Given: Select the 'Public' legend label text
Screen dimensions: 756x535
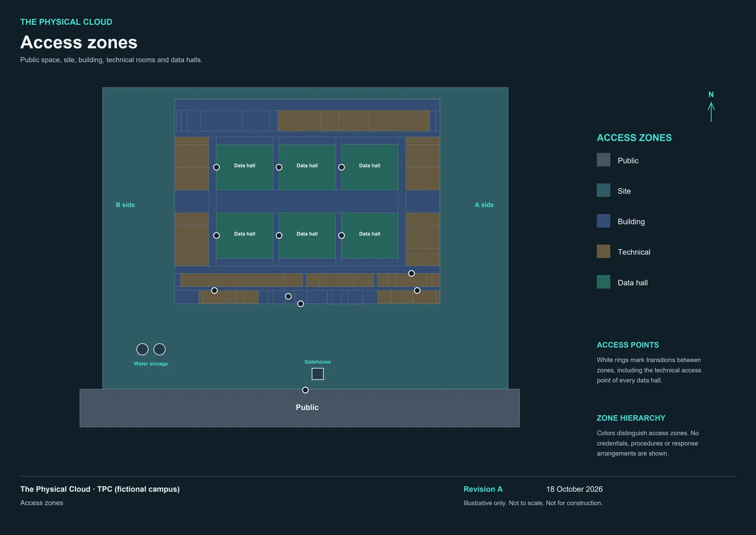Looking at the screenshot, I should (x=628, y=160).
